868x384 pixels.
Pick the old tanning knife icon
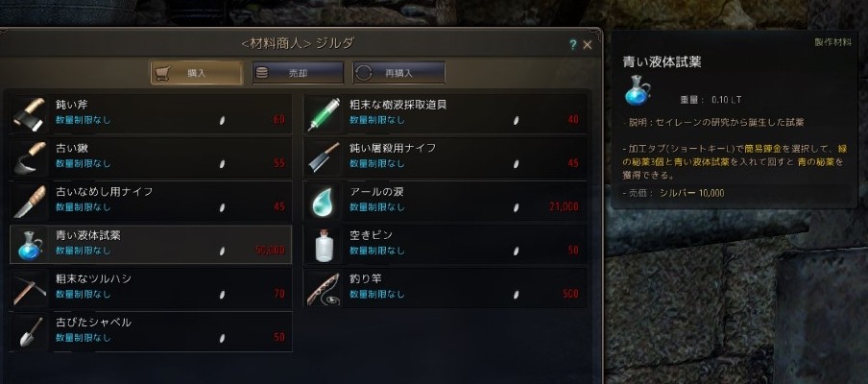point(30,201)
